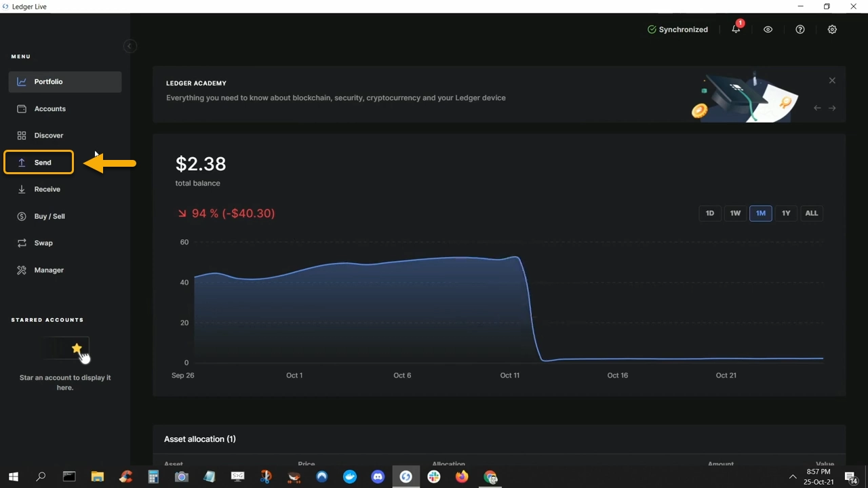Viewport: 868px width, 488px height.
Task: Click the Asset allocation (1) heading
Action: pos(200,439)
